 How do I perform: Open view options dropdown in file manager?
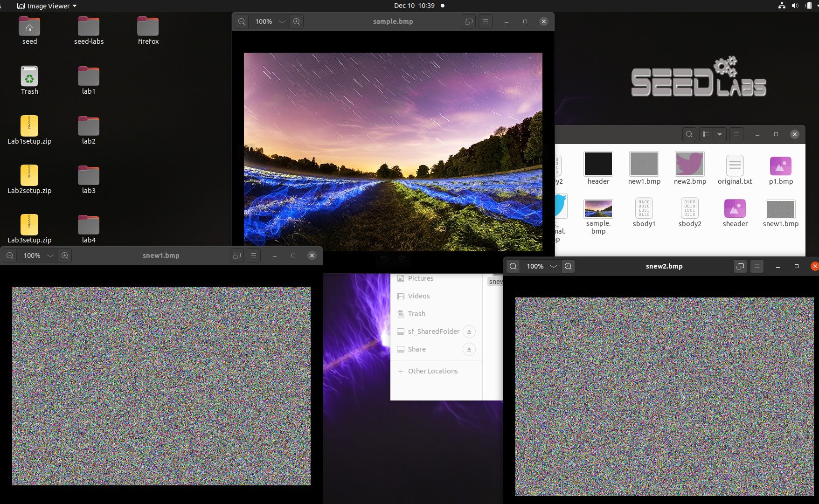720,134
